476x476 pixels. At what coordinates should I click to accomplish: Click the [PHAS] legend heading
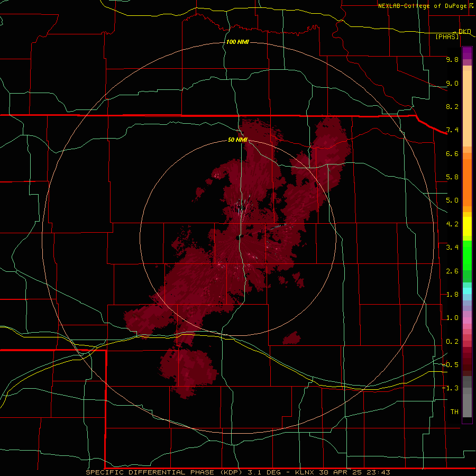coord(447,36)
